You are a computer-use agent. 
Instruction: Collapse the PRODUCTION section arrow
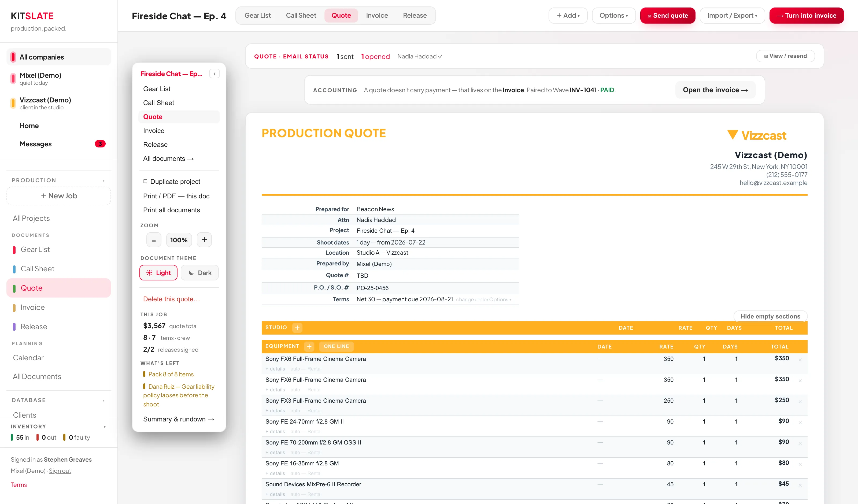click(103, 180)
